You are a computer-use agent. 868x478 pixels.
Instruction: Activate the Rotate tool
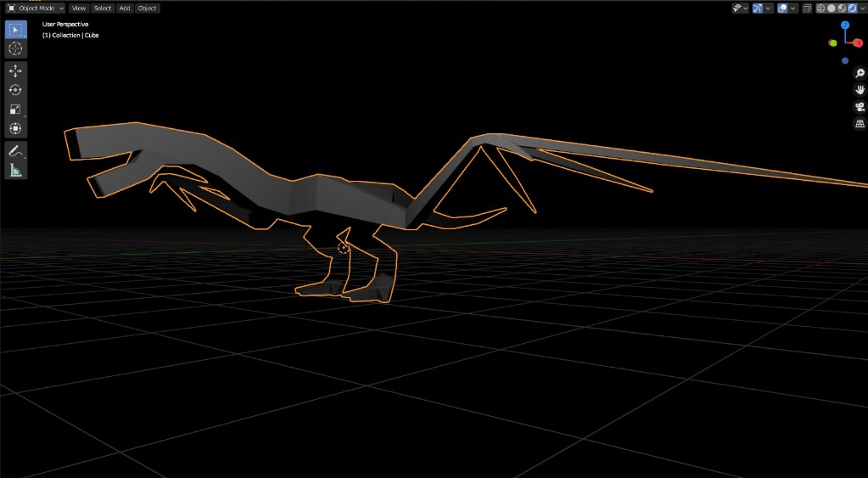pyautogui.click(x=15, y=90)
